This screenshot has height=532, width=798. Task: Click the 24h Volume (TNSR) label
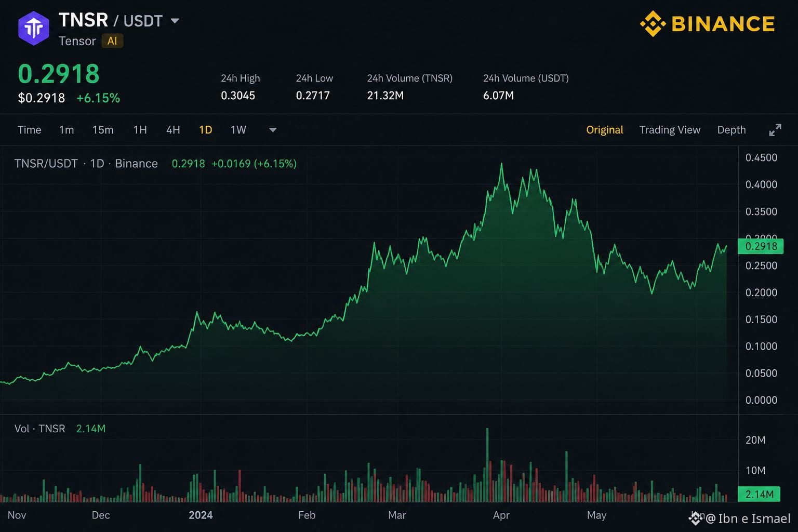410,78
